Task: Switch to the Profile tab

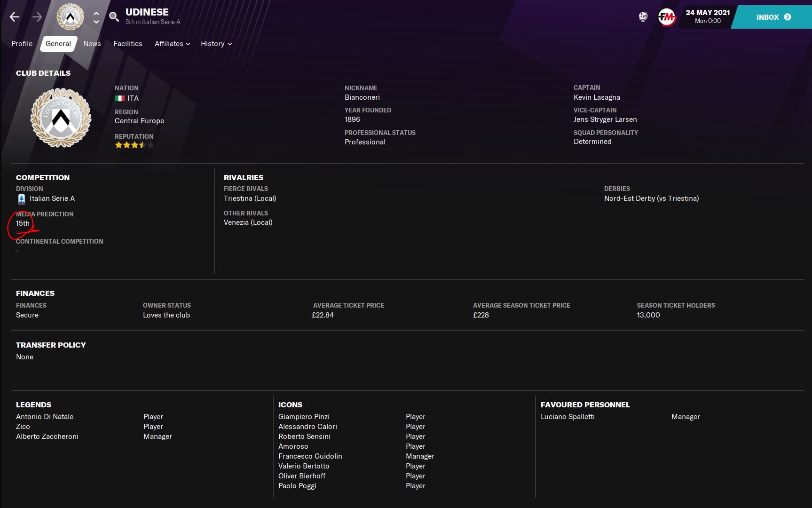Action: [22, 44]
